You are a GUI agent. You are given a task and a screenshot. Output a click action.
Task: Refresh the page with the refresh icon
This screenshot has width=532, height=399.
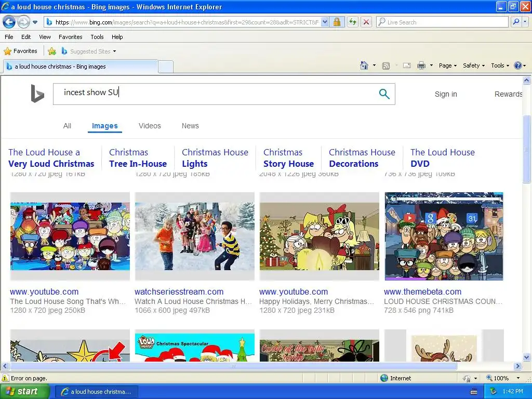(x=353, y=22)
